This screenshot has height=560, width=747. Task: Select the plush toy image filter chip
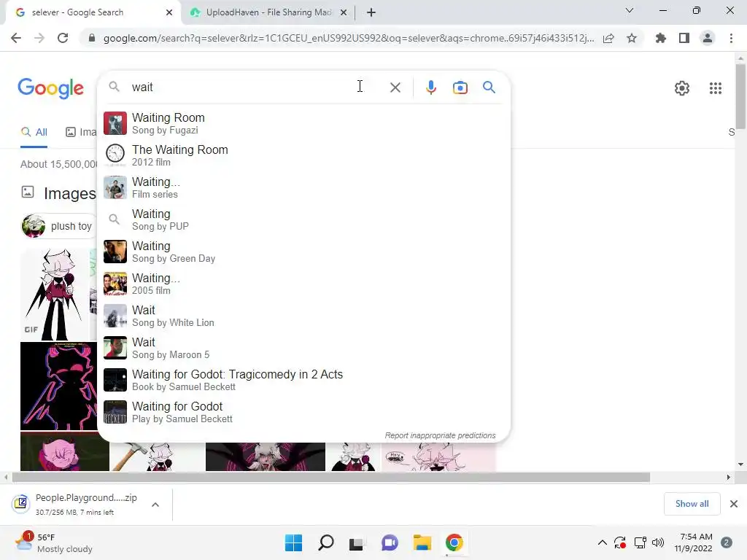tap(58, 226)
